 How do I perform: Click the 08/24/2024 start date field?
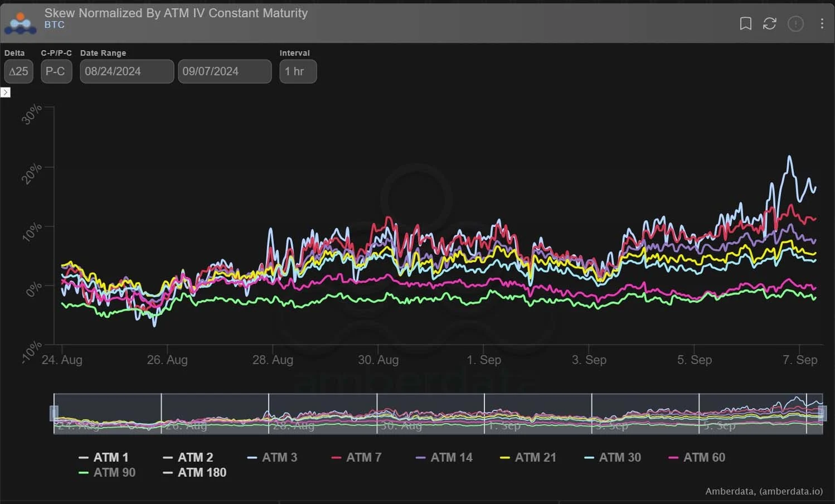point(127,71)
